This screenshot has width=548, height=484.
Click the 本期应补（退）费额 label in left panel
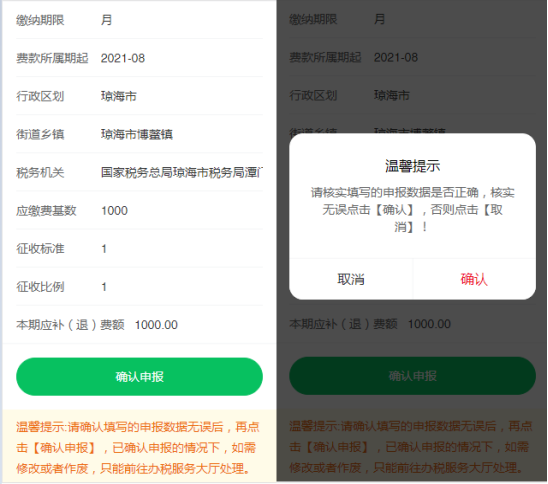(70, 325)
